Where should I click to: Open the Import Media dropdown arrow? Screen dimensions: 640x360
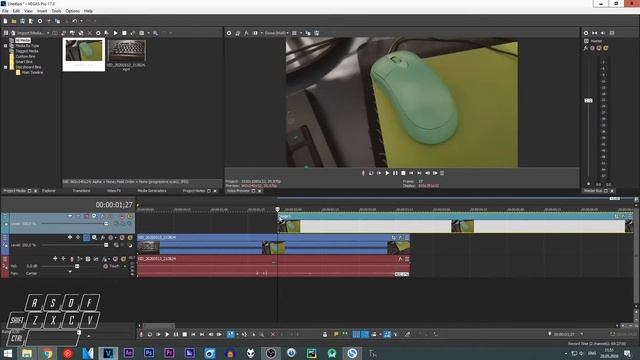[48, 33]
